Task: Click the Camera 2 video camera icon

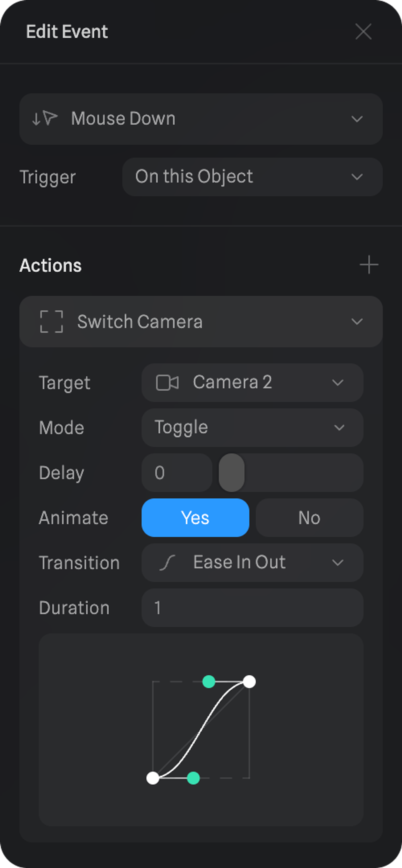Action: tap(167, 383)
